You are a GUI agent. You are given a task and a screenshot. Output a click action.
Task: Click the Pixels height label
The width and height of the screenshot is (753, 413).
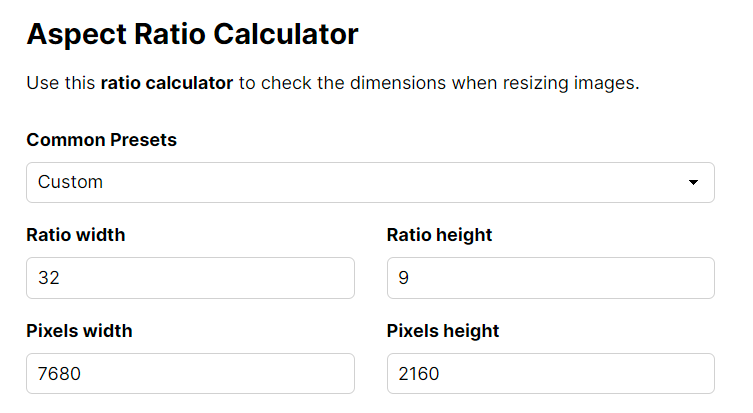[x=443, y=331]
